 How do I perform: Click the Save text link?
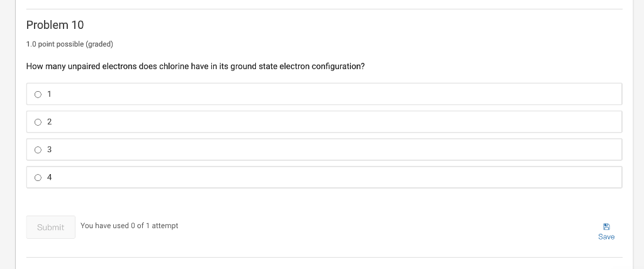(x=606, y=237)
